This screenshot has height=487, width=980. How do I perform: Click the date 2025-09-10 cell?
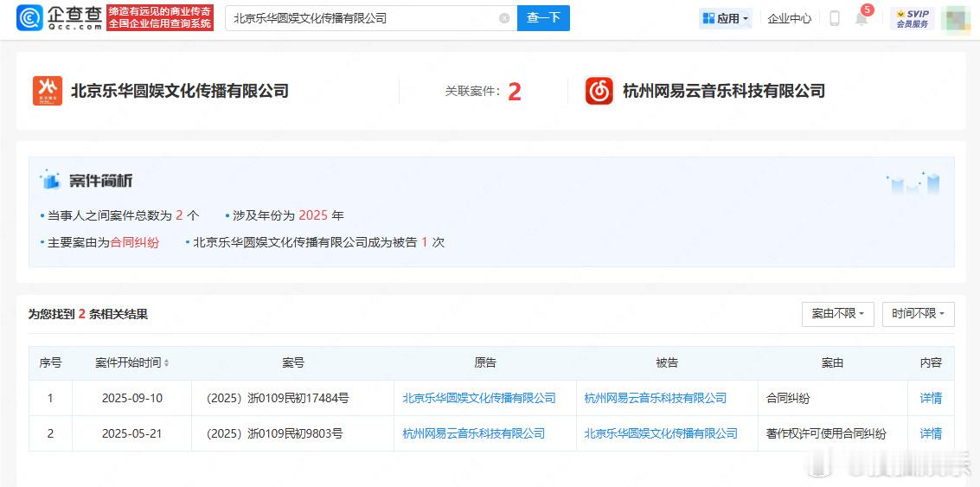coord(131,398)
